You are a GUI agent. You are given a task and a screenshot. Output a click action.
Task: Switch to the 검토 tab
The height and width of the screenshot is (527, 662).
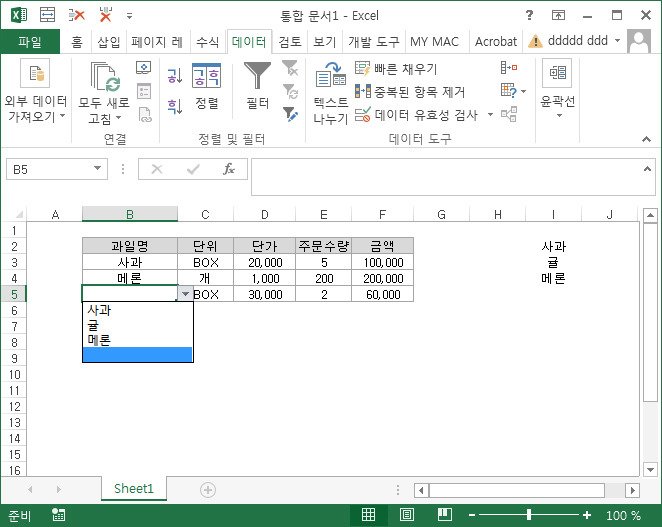click(290, 42)
